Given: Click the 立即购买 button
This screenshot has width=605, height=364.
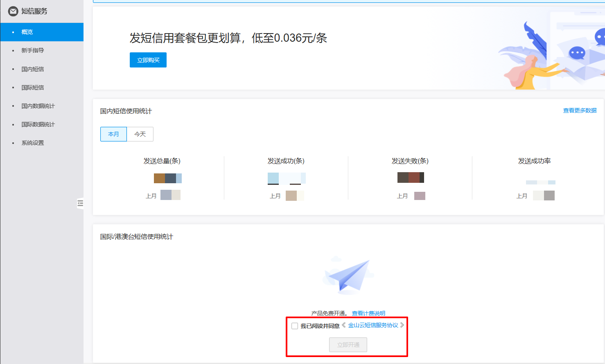Looking at the screenshot, I should 148,60.
